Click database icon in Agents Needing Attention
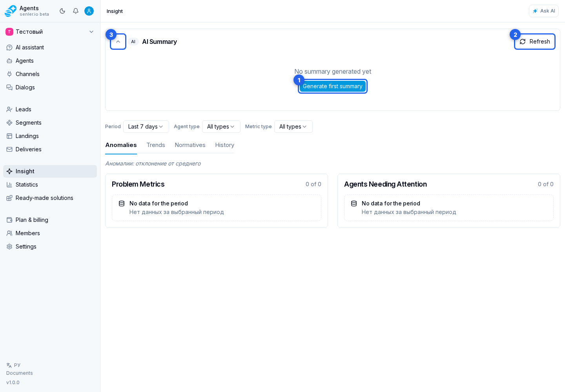Viewport: 565px width, 392px height. [x=354, y=203]
